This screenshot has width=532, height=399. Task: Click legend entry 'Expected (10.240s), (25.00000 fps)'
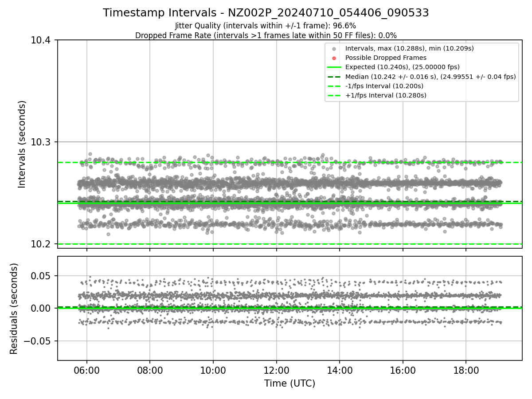[403, 67]
